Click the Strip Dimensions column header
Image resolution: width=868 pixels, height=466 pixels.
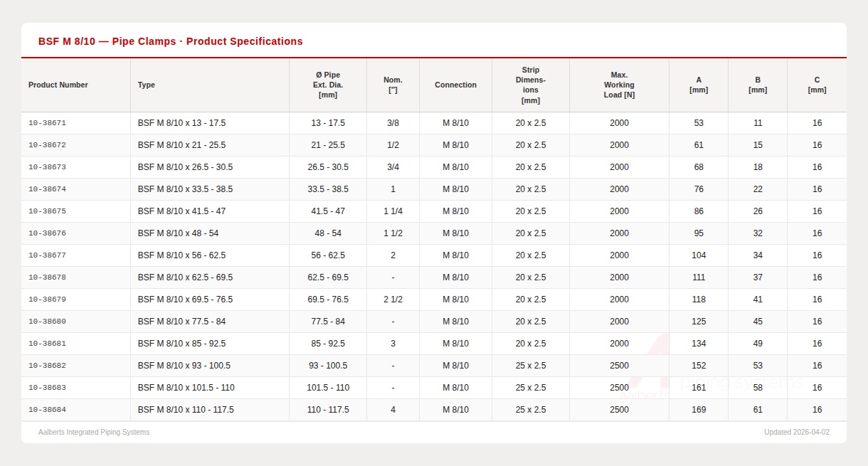(x=531, y=85)
